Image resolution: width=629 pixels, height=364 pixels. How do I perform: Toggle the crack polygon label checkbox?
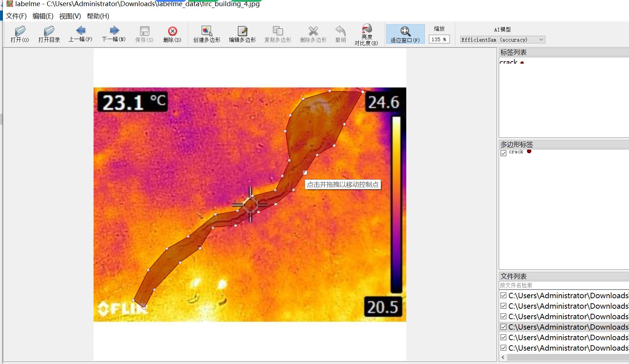503,153
